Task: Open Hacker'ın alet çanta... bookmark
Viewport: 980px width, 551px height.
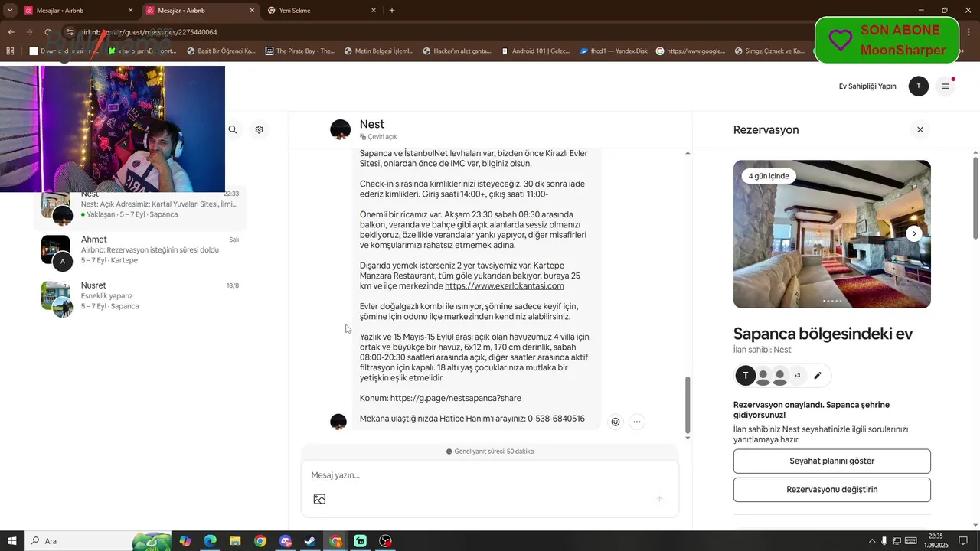Action: point(456,51)
